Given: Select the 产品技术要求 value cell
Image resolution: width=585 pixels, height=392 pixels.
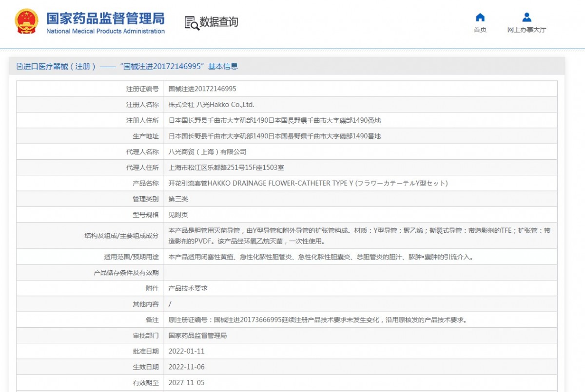Looking at the screenshot, I should coord(360,288).
